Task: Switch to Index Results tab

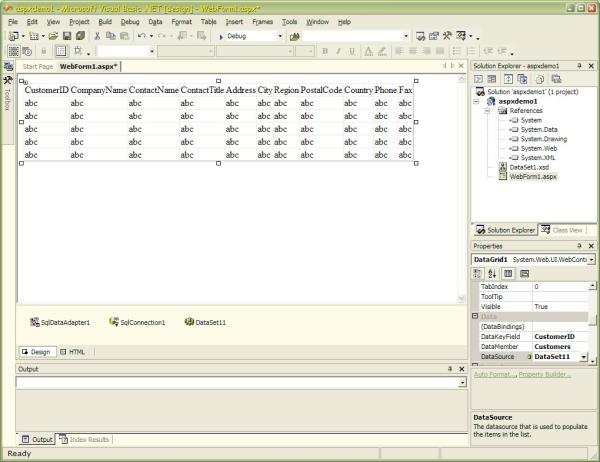Action: pos(84,439)
